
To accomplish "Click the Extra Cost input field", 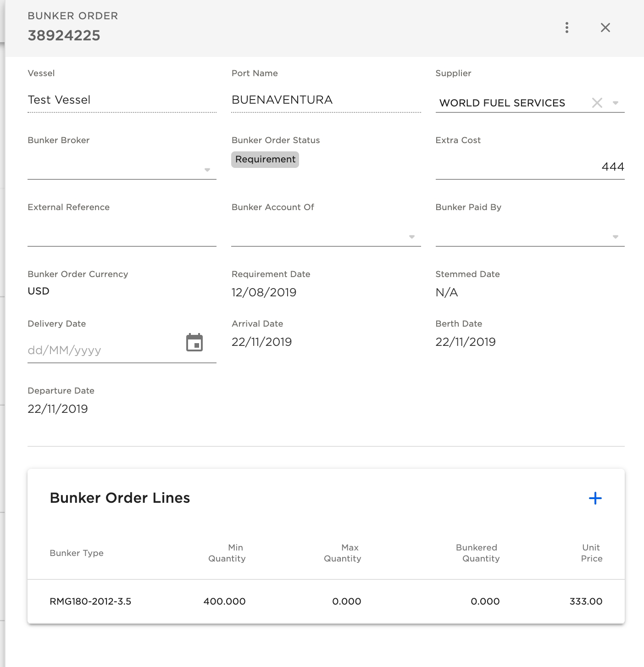I will coord(529,167).
